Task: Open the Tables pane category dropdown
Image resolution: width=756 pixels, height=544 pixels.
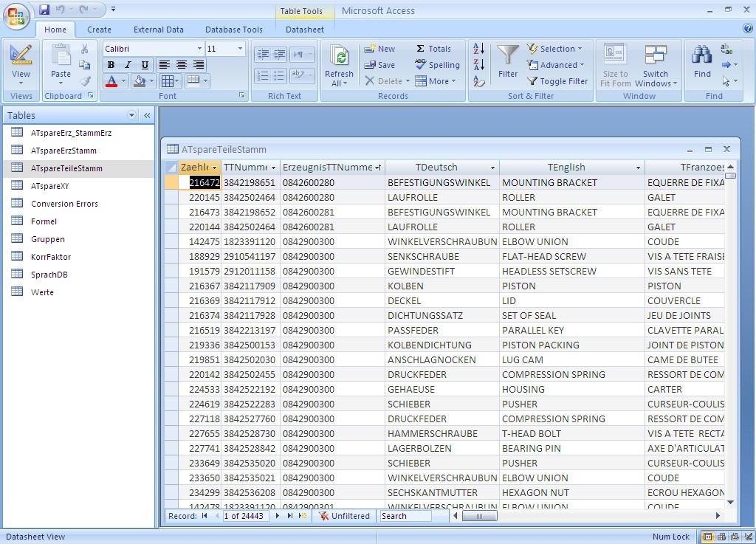Action: click(131, 115)
